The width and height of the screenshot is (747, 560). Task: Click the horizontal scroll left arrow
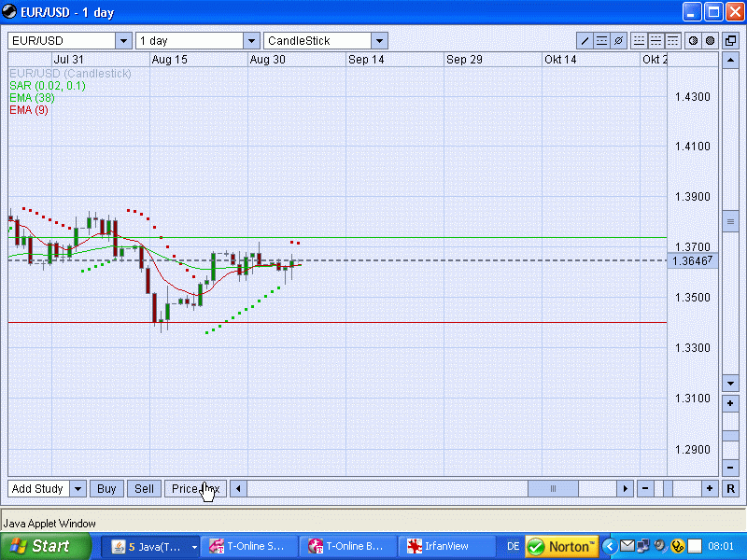[x=238, y=488]
